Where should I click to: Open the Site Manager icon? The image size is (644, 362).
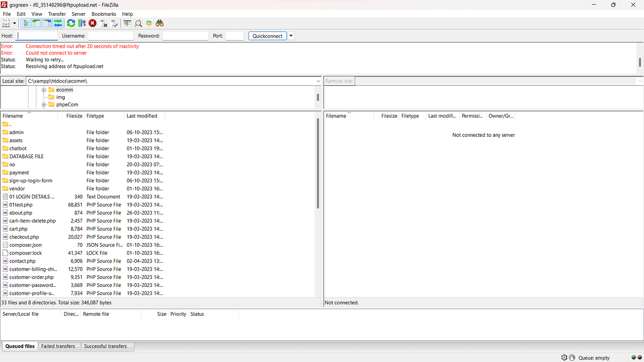[x=7, y=23]
